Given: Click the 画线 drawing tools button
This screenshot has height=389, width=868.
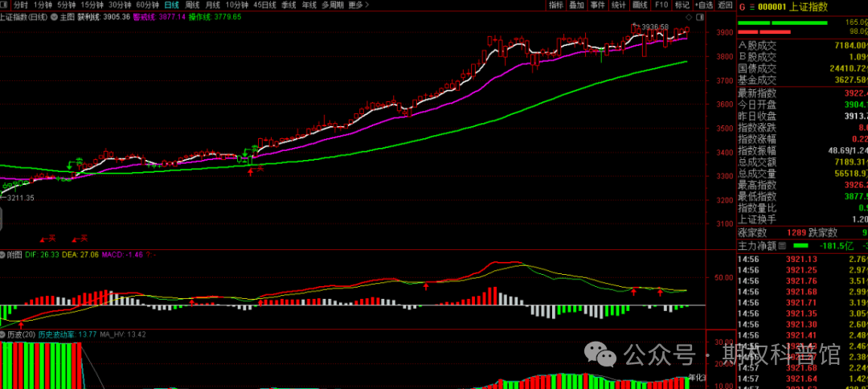Looking at the screenshot, I should coord(640,5).
